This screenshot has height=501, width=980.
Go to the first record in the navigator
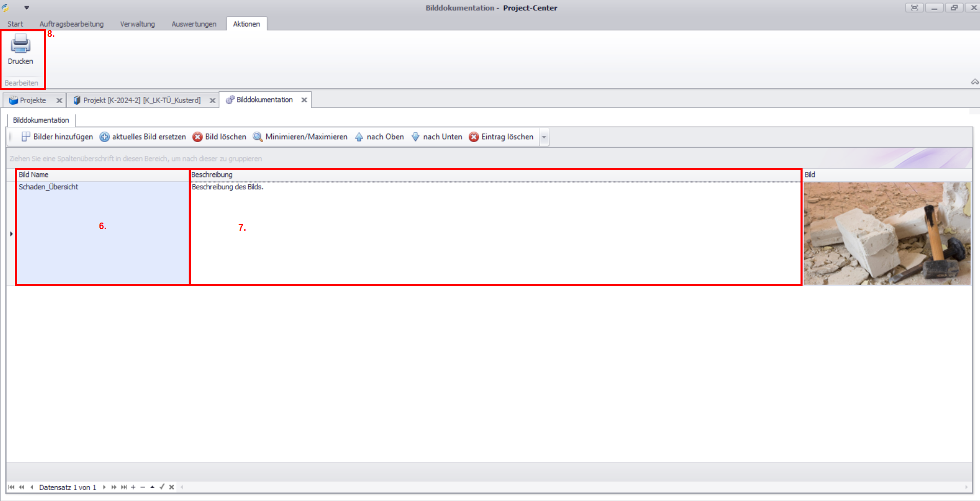[11, 487]
